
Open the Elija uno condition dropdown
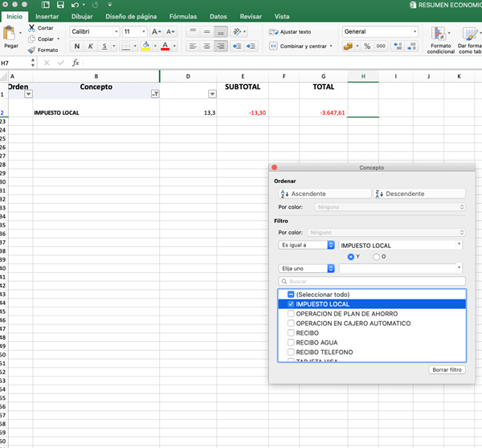point(306,268)
